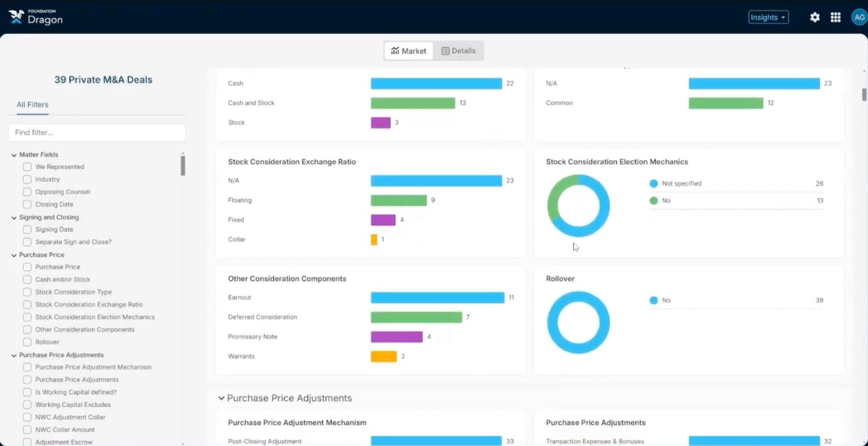
Task: Click the orange Warrants bar
Action: (383, 356)
